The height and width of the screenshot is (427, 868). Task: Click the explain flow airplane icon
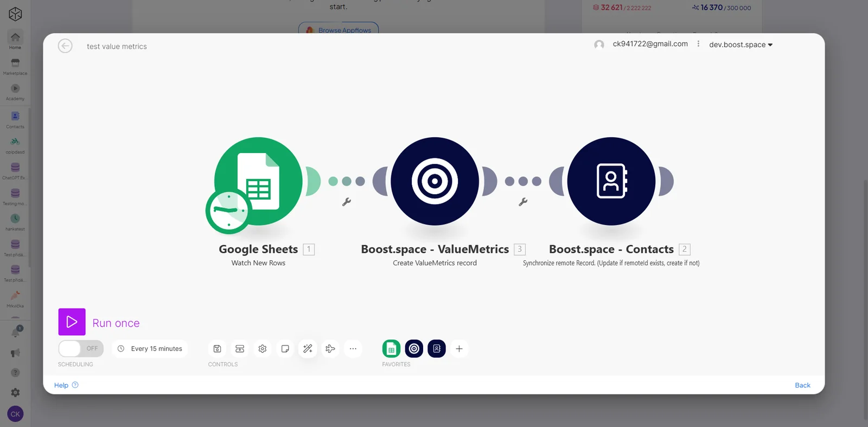pos(330,349)
